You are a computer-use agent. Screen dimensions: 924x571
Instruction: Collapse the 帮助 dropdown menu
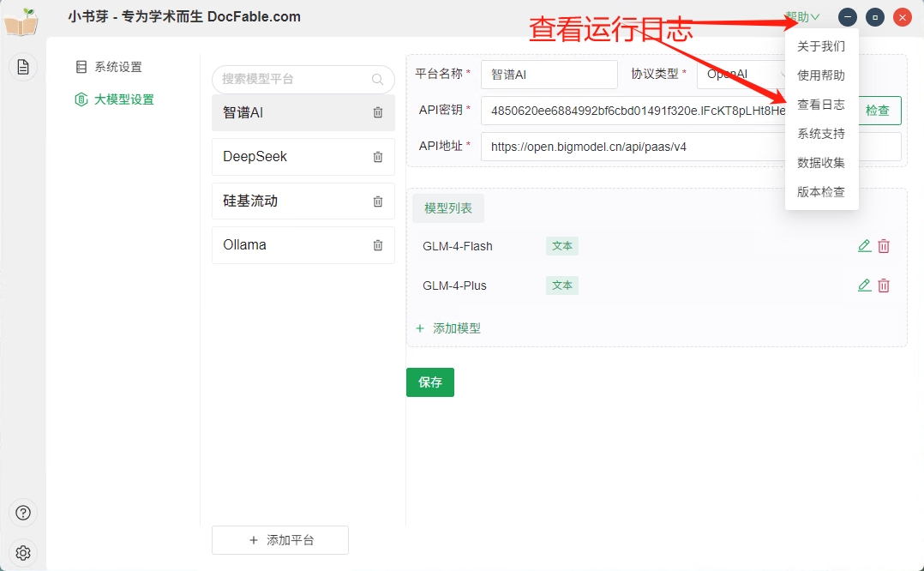(802, 17)
